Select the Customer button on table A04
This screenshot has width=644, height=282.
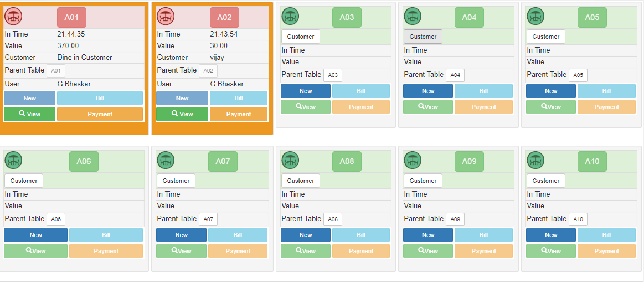tap(423, 37)
